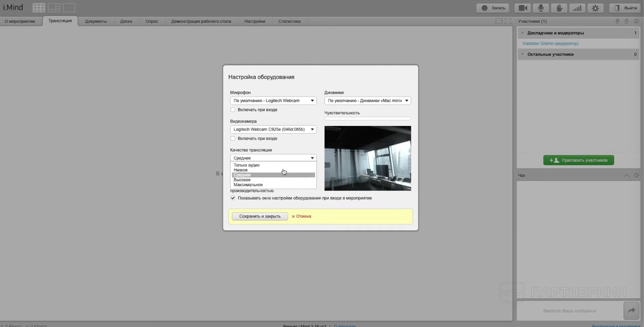Select the single-window layout icon

pos(69,8)
